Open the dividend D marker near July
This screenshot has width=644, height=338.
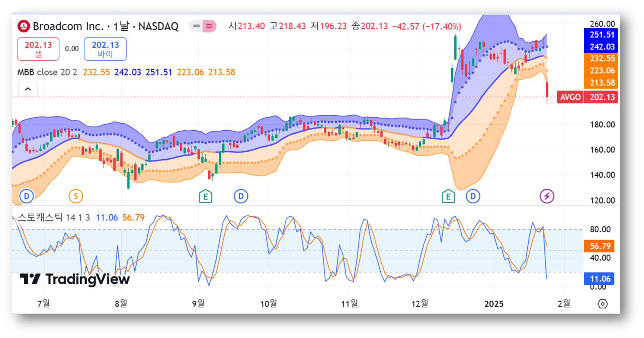(x=26, y=196)
